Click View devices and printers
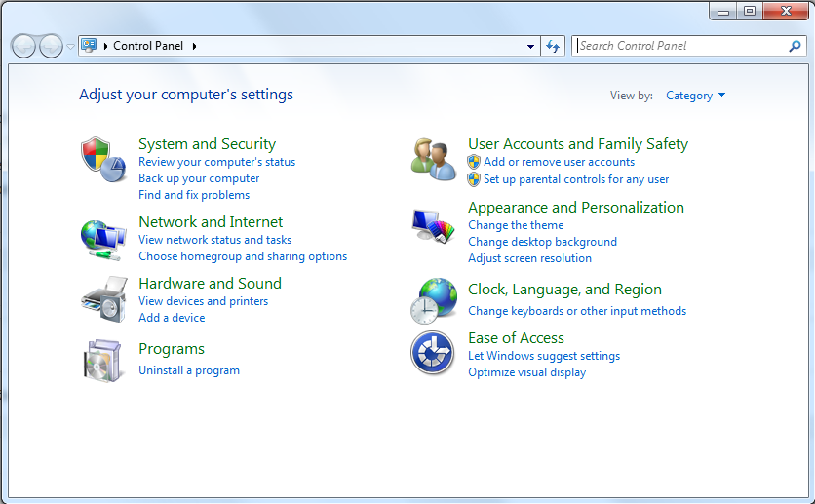 [203, 301]
